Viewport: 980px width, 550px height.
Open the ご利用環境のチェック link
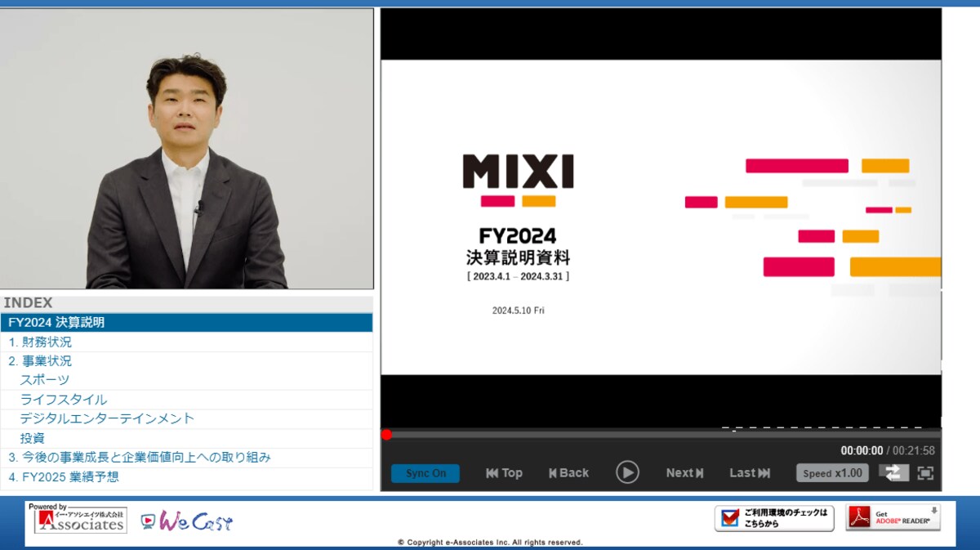pos(784,516)
